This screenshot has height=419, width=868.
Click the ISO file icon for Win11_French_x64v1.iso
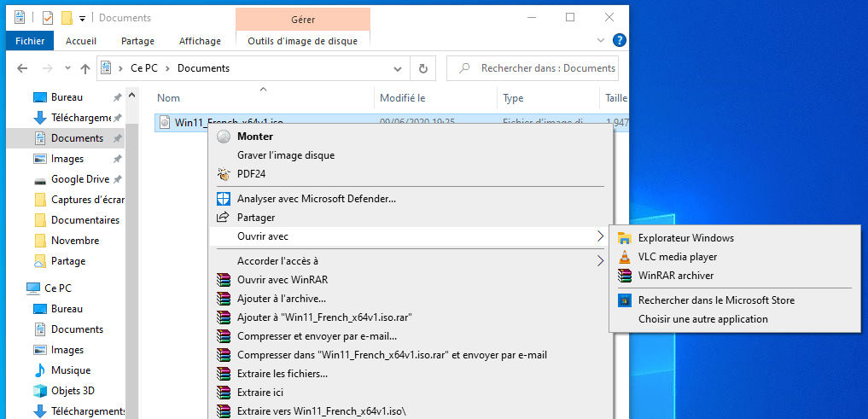(165, 122)
